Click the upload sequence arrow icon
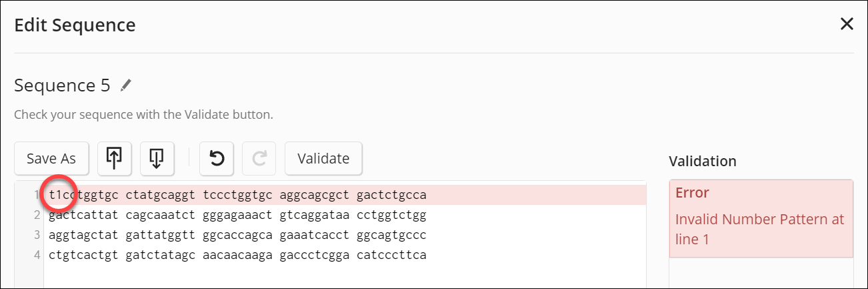This screenshot has width=868, height=289. click(x=114, y=158)
